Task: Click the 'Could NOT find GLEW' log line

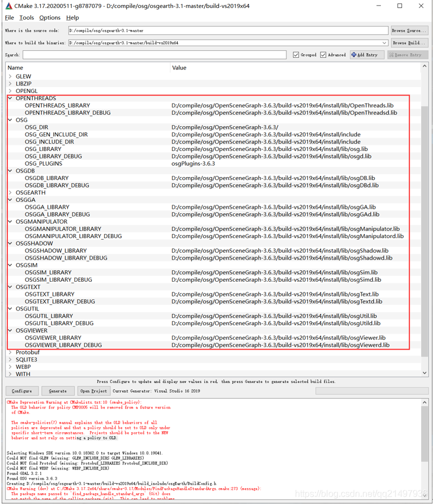Action: 75,458
